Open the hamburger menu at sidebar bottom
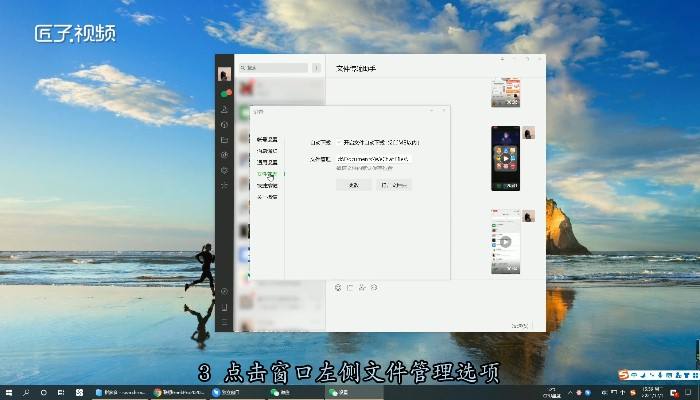The height and width of the screenshot is (400, 700). [225, 322]
